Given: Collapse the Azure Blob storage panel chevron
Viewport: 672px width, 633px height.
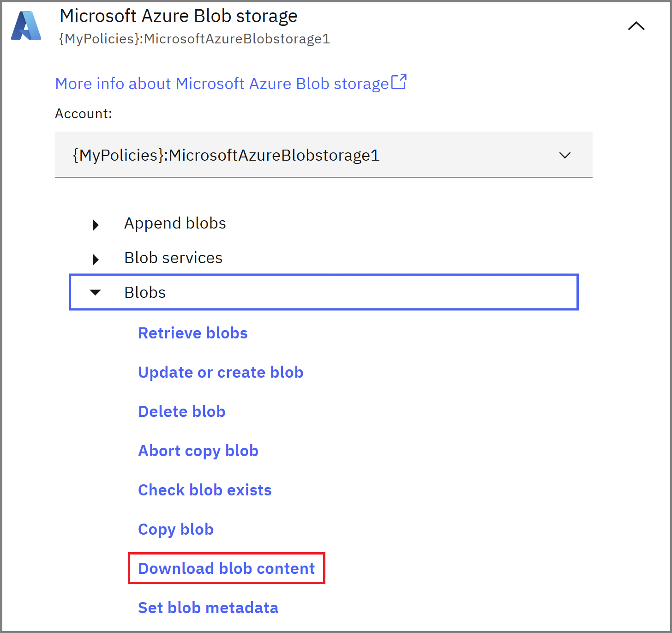Looking at the screenshot, I should click(636, 26).
